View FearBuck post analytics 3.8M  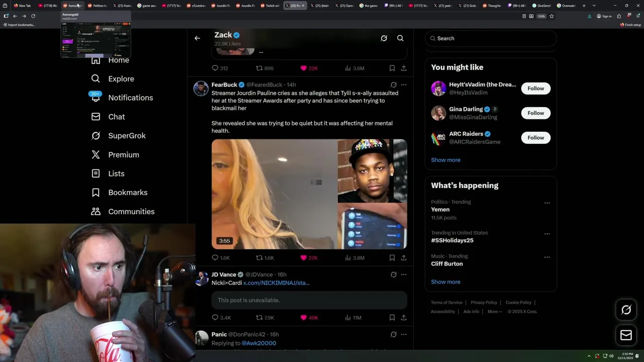pos(354,258)
